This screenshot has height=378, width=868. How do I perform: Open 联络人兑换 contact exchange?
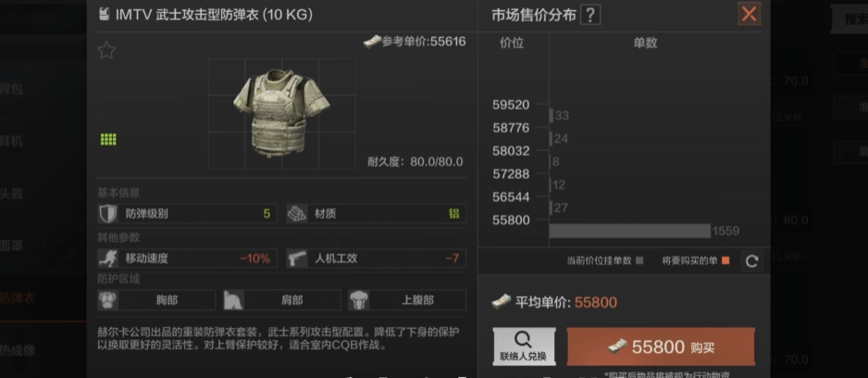pyautogui.click(x=524, y=346)
